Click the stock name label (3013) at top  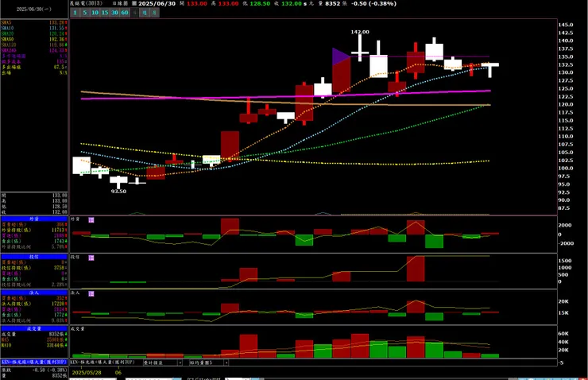pyautogui.click(x=87, y=3)
